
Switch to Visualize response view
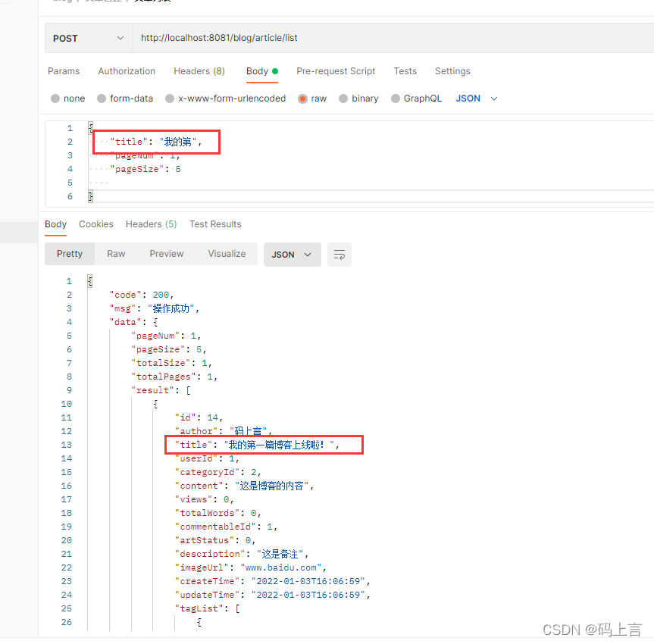coord(227,254)
